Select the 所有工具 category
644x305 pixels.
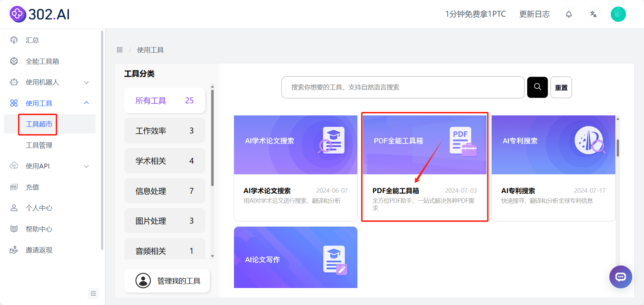[165, 101]
